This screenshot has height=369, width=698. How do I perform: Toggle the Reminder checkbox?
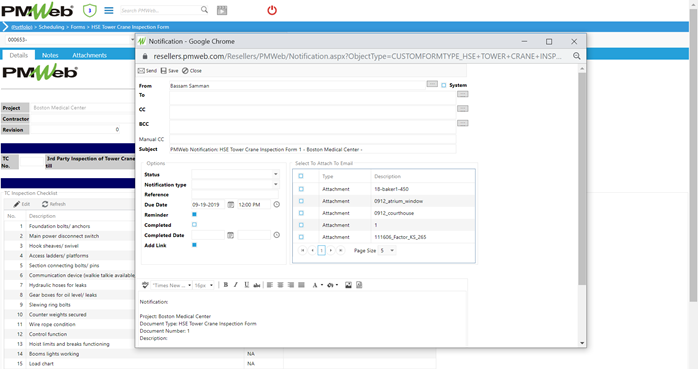(194, 215)
